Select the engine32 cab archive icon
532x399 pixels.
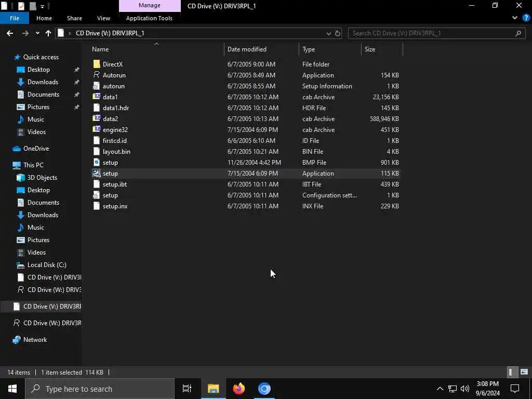96,129
